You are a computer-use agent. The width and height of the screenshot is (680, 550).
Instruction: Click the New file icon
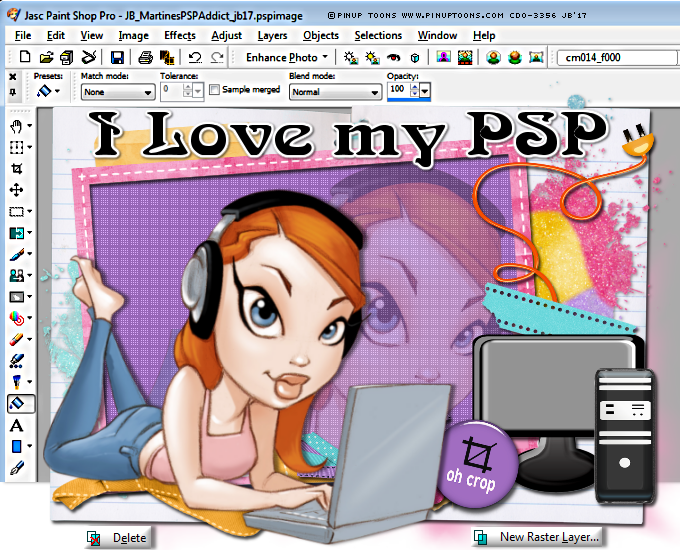point(24,58)
